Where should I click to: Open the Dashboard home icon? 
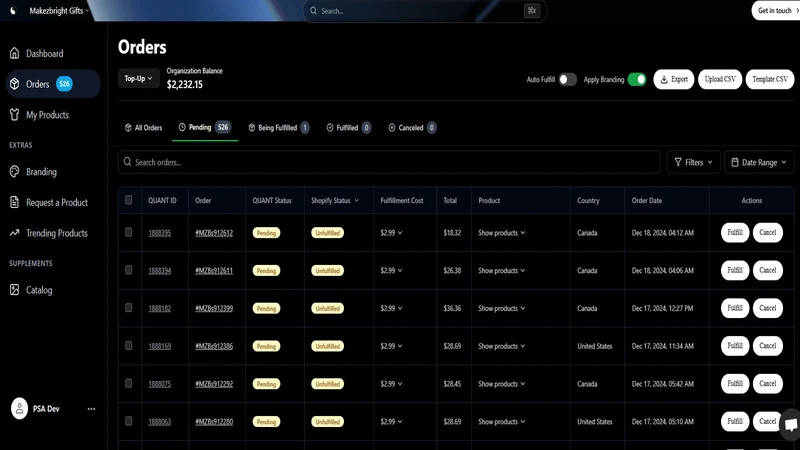pyautogui.click(x=14, y=53)
